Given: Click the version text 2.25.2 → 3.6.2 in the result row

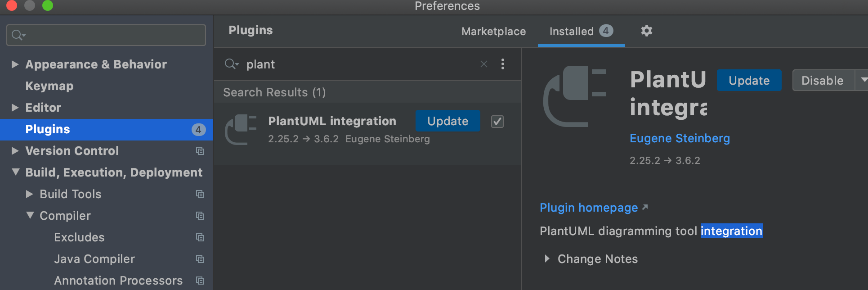Looking at the screenshot, I should click(303, 139).
